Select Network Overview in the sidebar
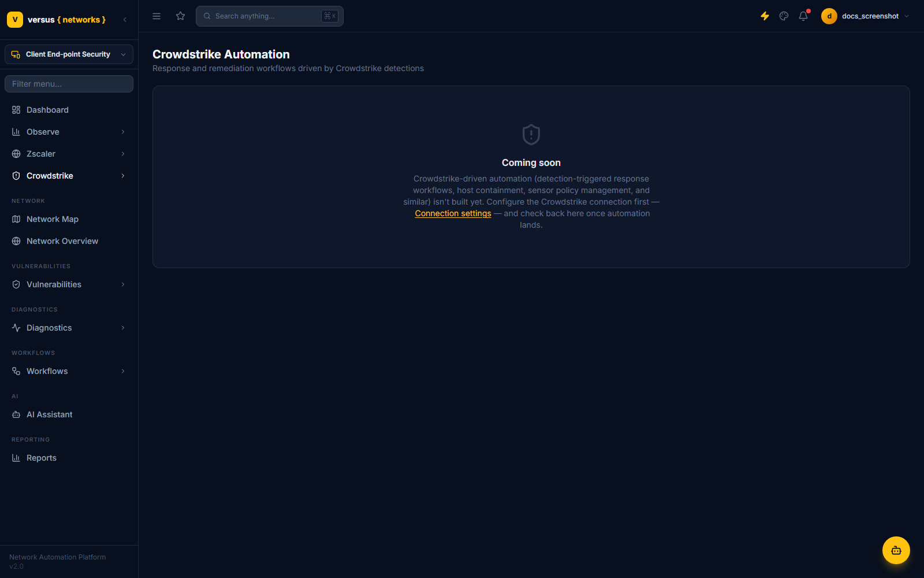This screenshot has width=924, height=578. (x=69, y=241)
